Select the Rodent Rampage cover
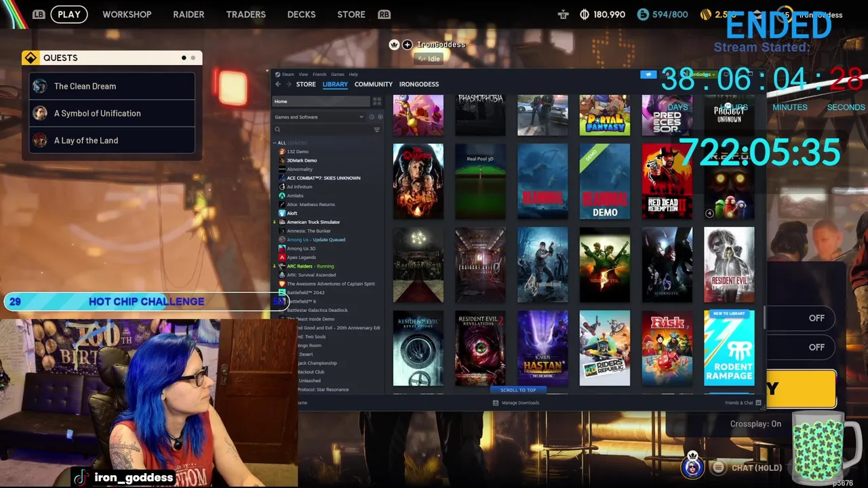868x488 pixels. coord(729,348)
